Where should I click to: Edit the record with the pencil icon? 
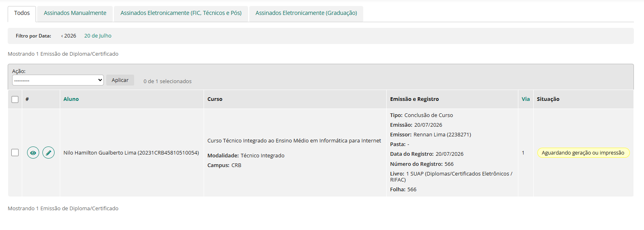point(48,153)
